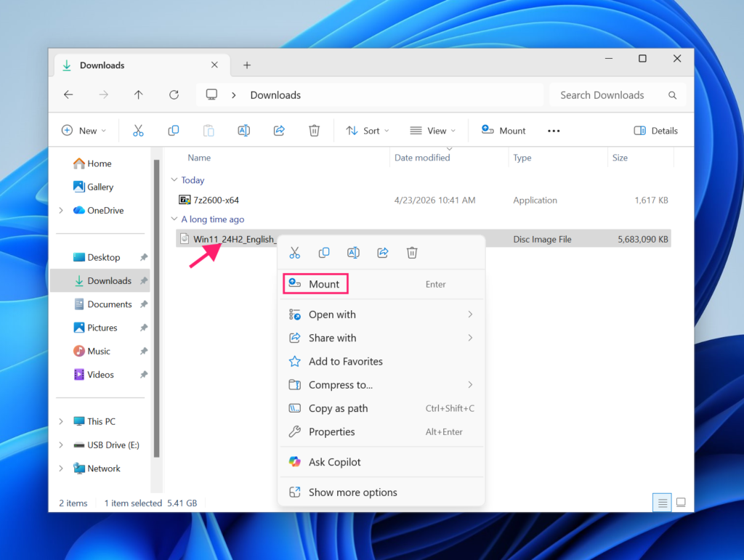This screenshot has height=560, width=744.
Task: Open the Share with submenu
Action: [x=382, y=338]
